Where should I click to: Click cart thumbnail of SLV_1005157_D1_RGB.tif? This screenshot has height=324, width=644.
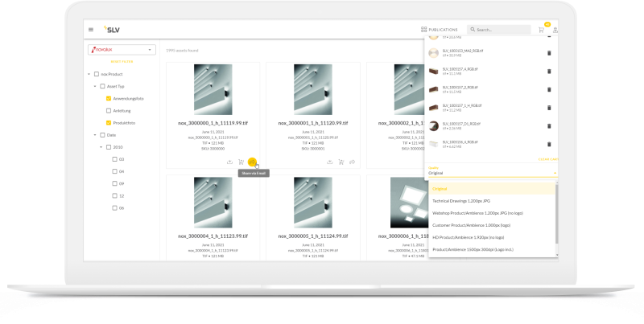433,126
